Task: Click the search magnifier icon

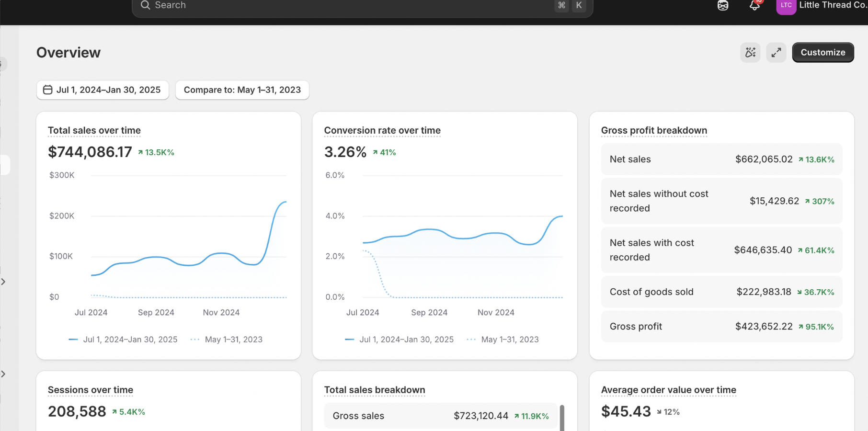Action: pos(145,5)
